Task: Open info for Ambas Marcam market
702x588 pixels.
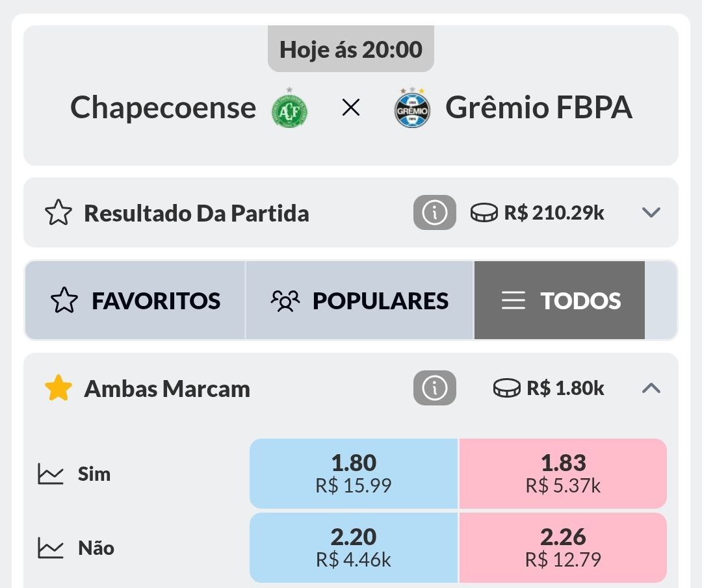Action: pyautogui.click(x=434, y=389)
